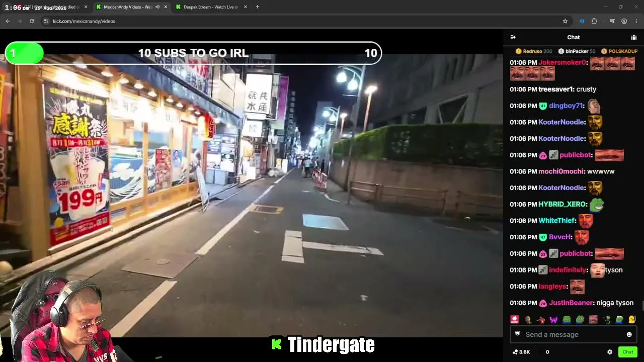This screenshot has height=362, width=644.
Task: Switch to the Deepak Stream tab
Action: (x=211, y=7)
